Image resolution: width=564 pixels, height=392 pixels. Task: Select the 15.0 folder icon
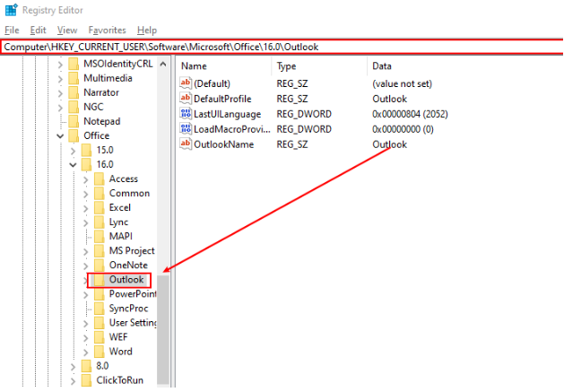(86, 150)
